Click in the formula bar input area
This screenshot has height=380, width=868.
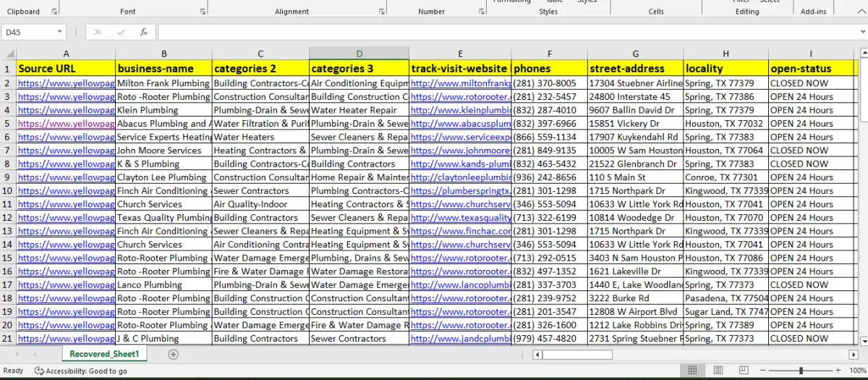point(506,33)
